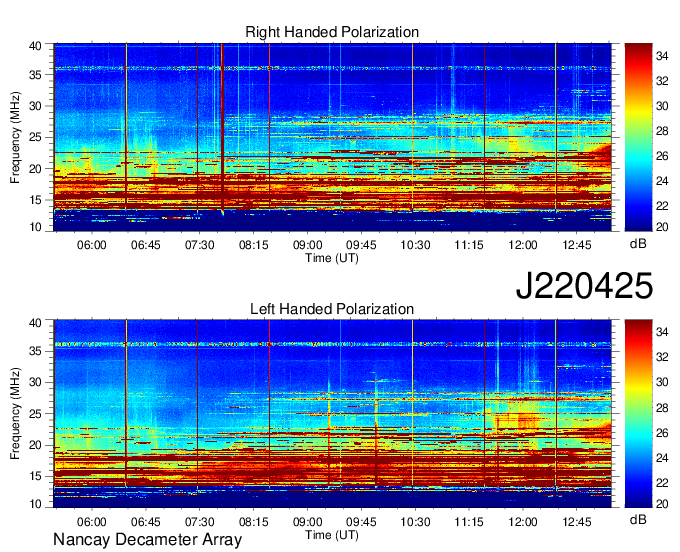680x552 pixels.
Task: Click "34" dB value on Right Handed color bar
Action: pos(662,56)
